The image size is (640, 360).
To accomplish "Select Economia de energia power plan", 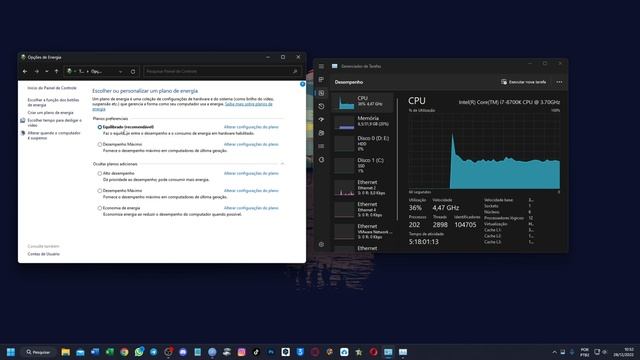I will click(100, 208).
